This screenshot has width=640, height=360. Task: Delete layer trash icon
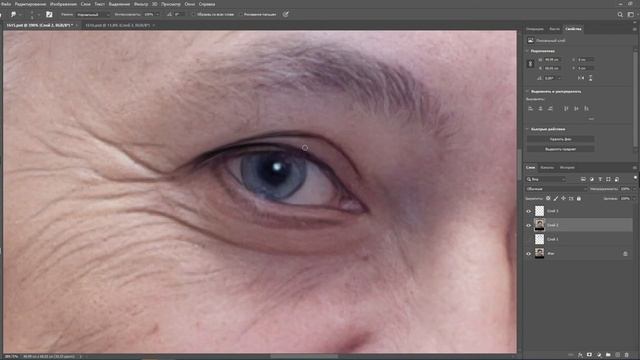click(x=627, y=355)
